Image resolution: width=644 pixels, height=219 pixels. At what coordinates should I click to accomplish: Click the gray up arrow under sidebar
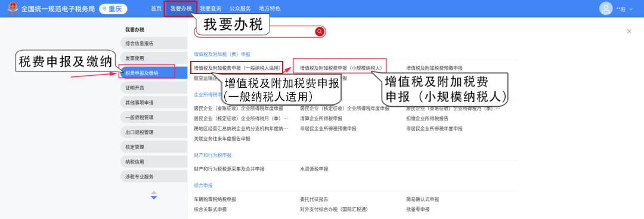point(154,193)
